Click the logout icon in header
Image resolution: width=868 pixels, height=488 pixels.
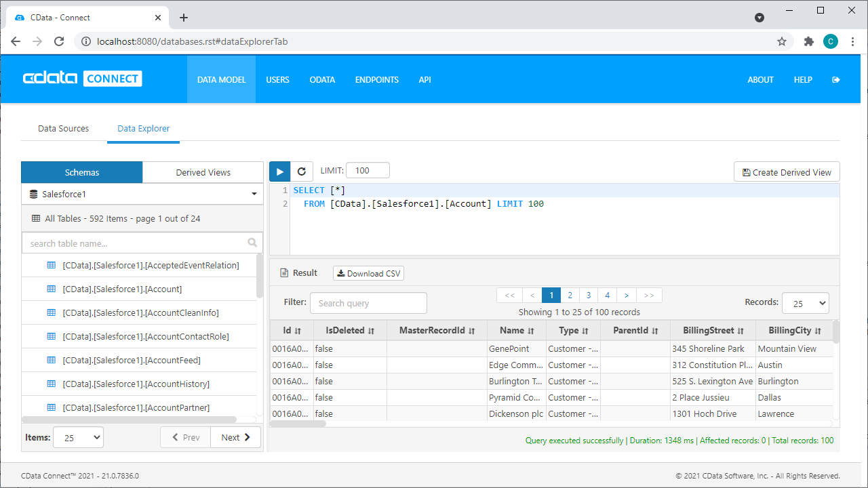[835, 80]
